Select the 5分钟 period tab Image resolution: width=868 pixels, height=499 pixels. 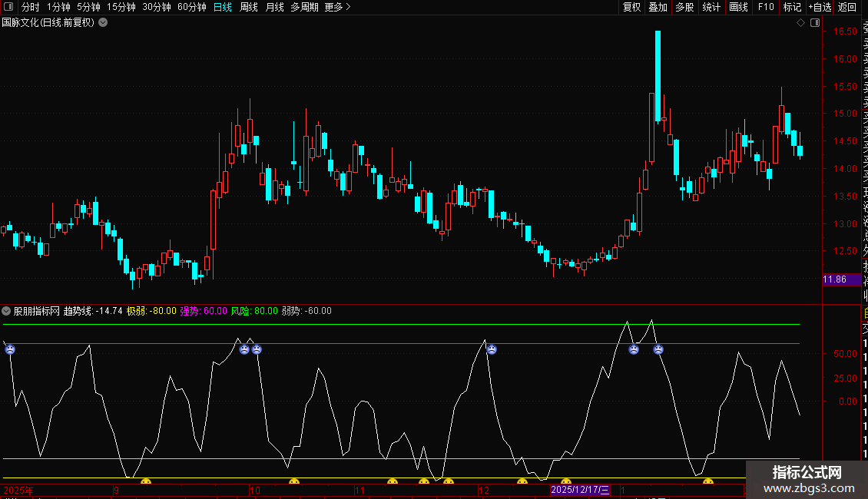tap(88, 7)
